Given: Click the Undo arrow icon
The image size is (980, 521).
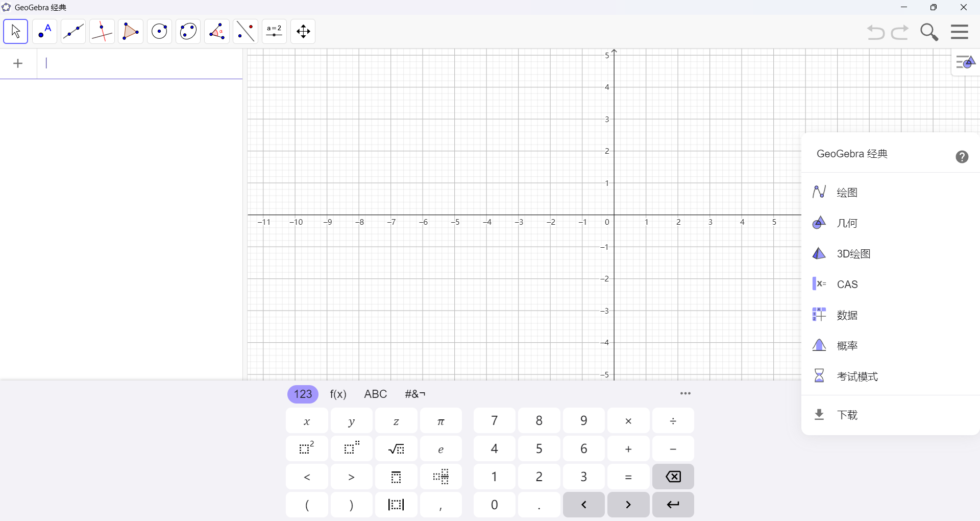Looking at the screenshot, I should click(876, 32).
